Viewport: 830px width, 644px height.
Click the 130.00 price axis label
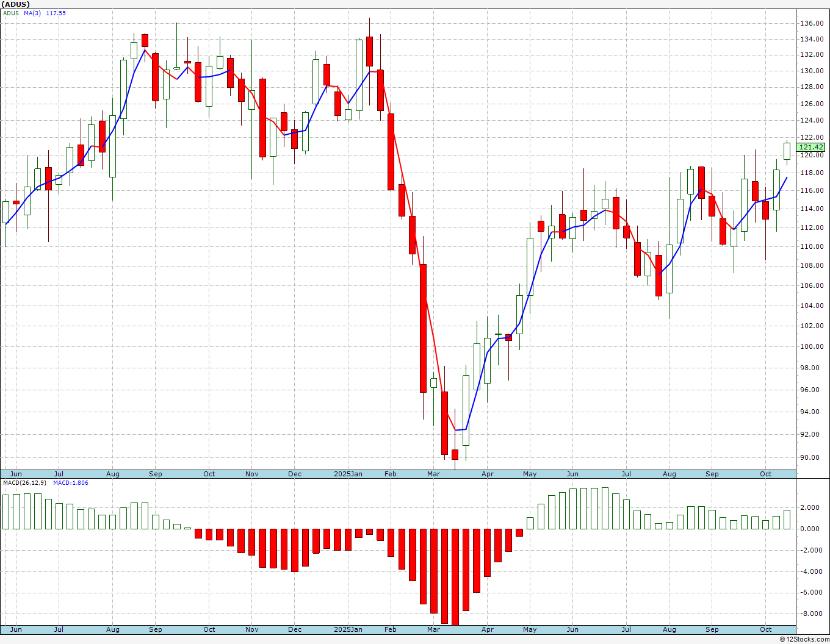(x=811, y=71)
